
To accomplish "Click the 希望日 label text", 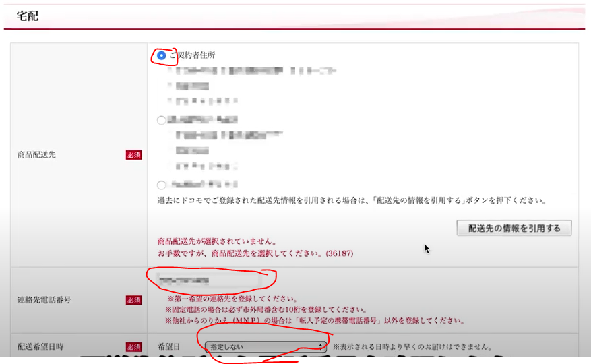I will (169, 346).
